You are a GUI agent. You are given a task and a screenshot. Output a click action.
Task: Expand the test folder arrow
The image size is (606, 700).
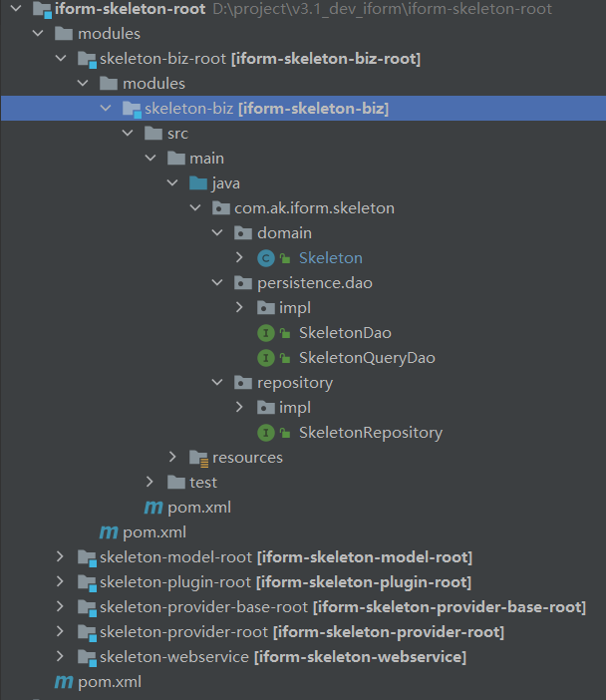(151, 483)
